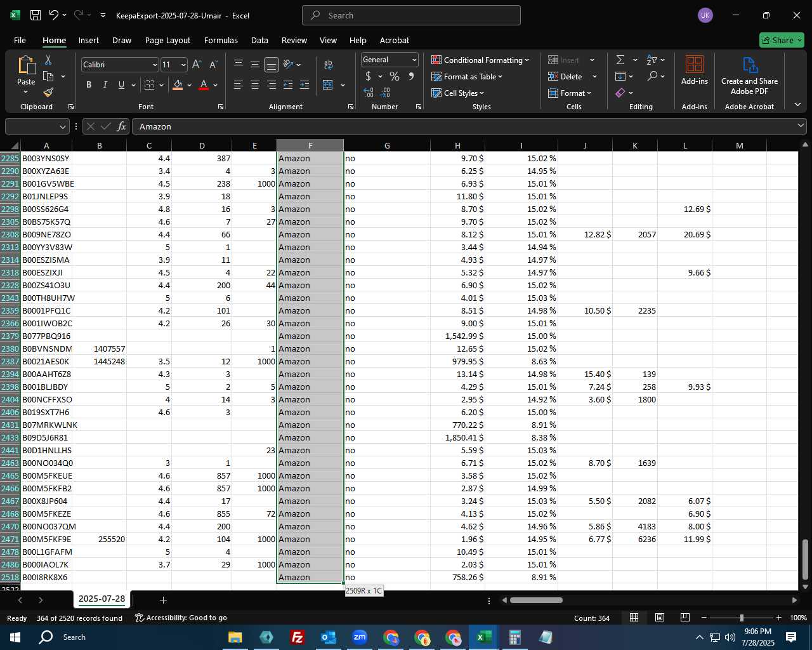The image size is (812, 650).
Task: Open Sort & Filter icon
Action: coord(652,60)
